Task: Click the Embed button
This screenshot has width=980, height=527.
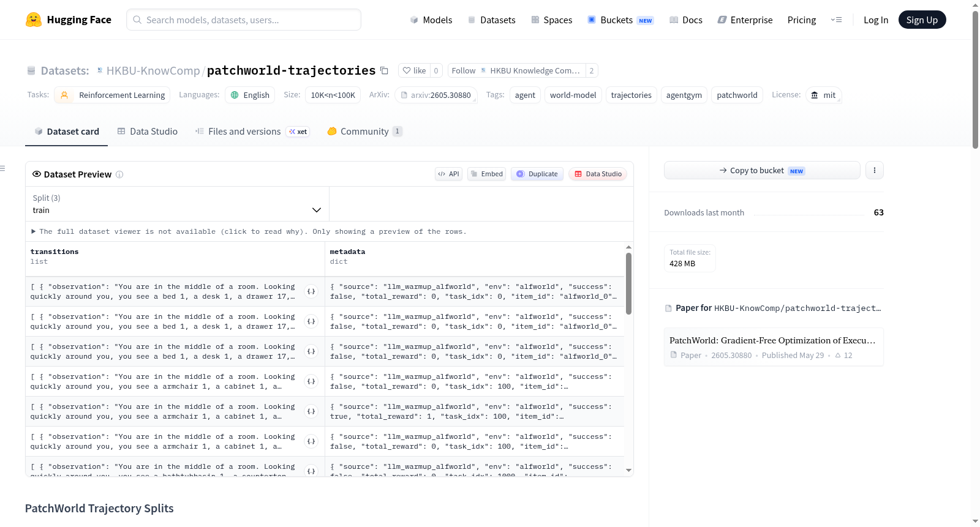Action: [x=487, y=174]
